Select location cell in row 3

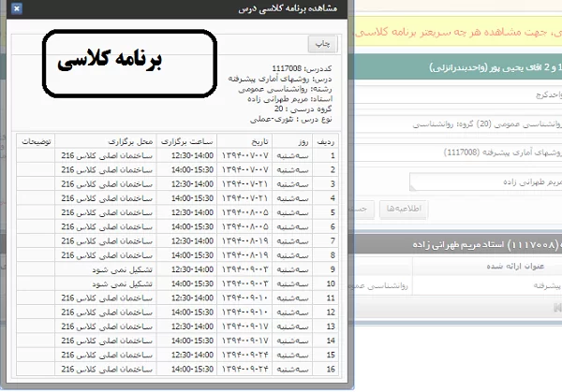point(106,184)
